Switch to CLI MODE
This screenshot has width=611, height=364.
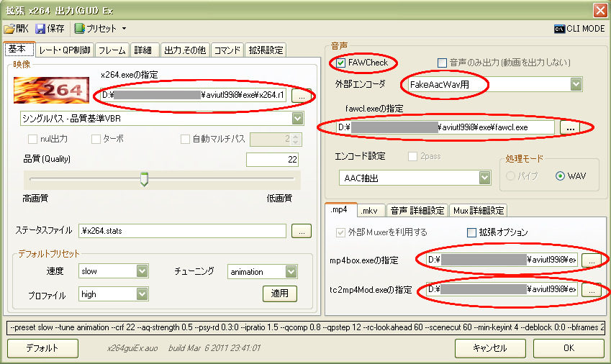coord(579,29)
